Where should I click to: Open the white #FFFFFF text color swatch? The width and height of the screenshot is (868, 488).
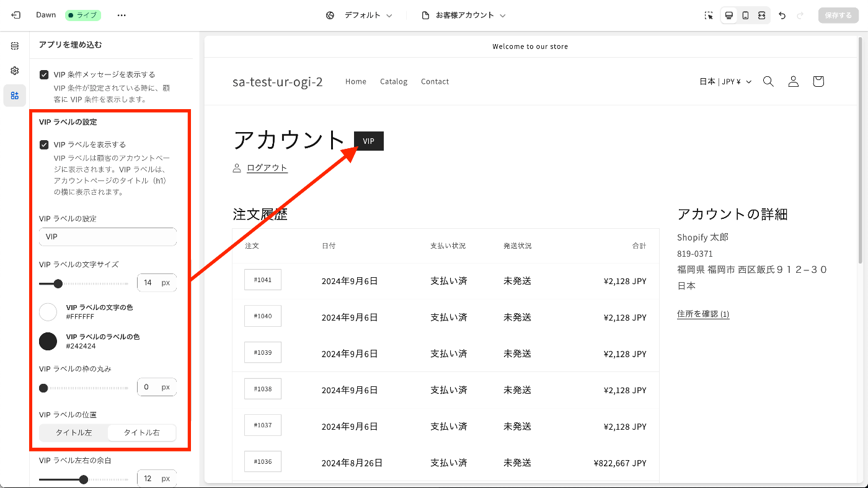(x=48, y=312)
